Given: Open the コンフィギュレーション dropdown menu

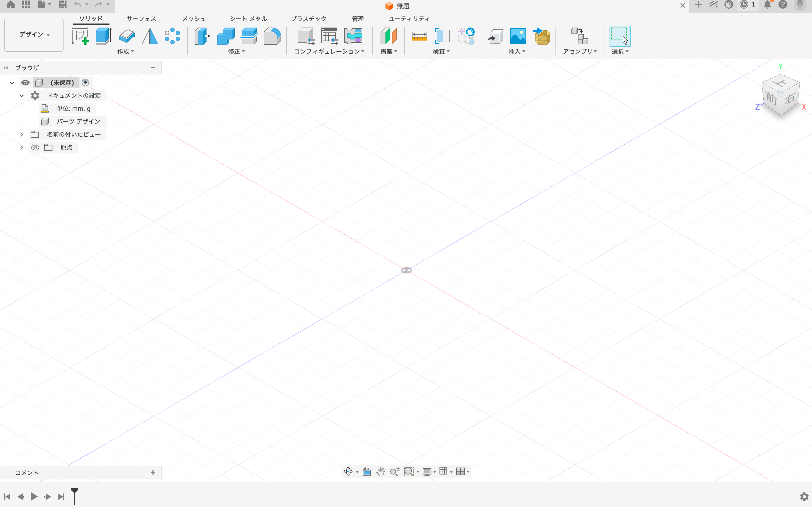Looking at the screenshot, I should [x=329, y=51].
